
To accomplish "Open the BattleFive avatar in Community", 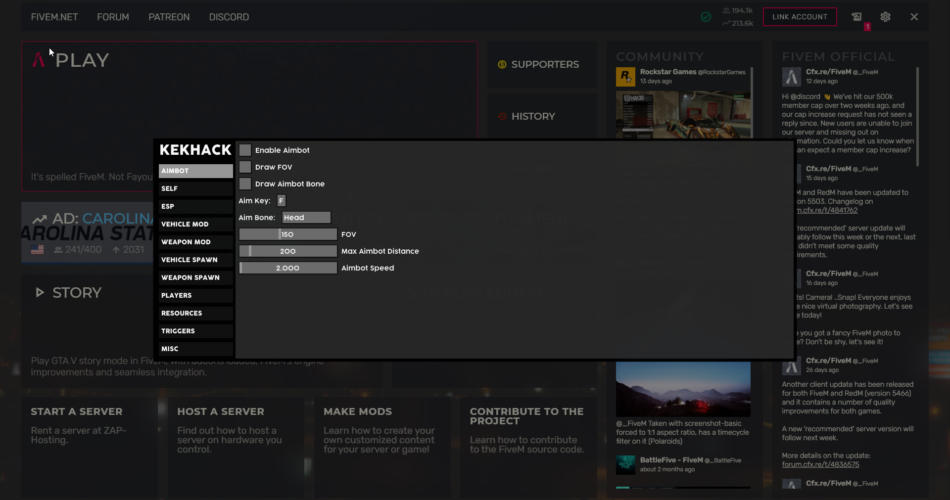I will 625,464.
